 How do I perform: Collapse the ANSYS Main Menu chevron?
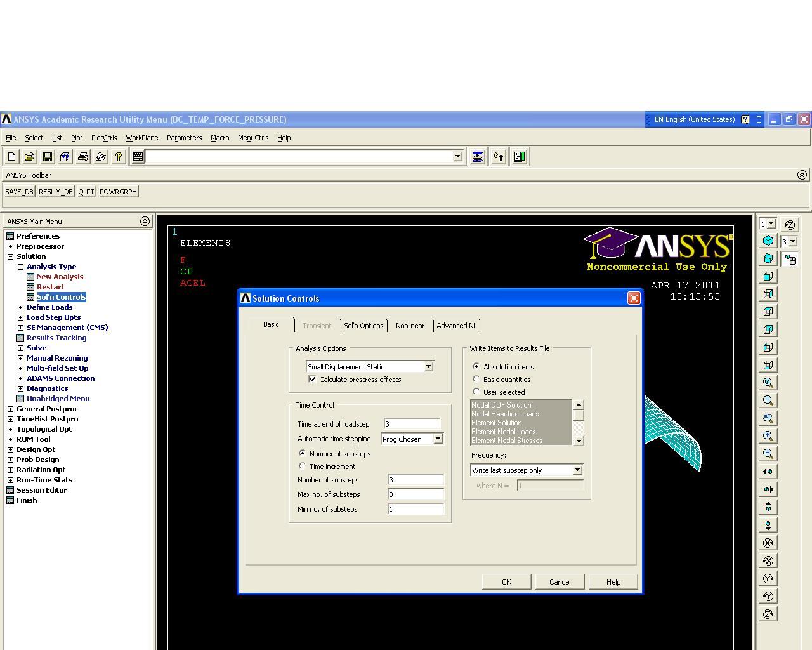[145, 221]
